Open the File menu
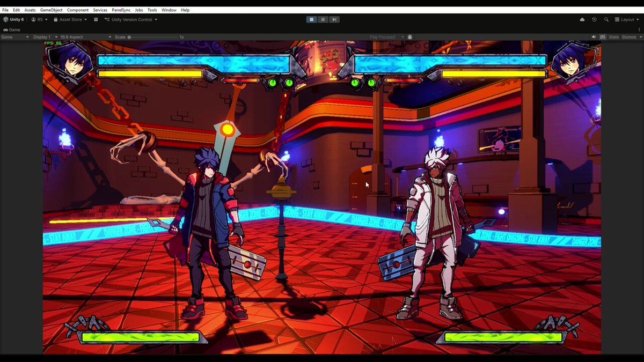This screenshot has width=644, height=362. (x=5, y=10)
